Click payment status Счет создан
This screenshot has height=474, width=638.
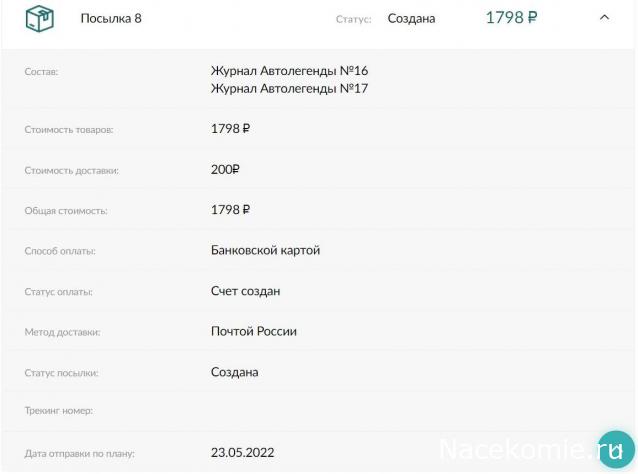coord(245,291)
